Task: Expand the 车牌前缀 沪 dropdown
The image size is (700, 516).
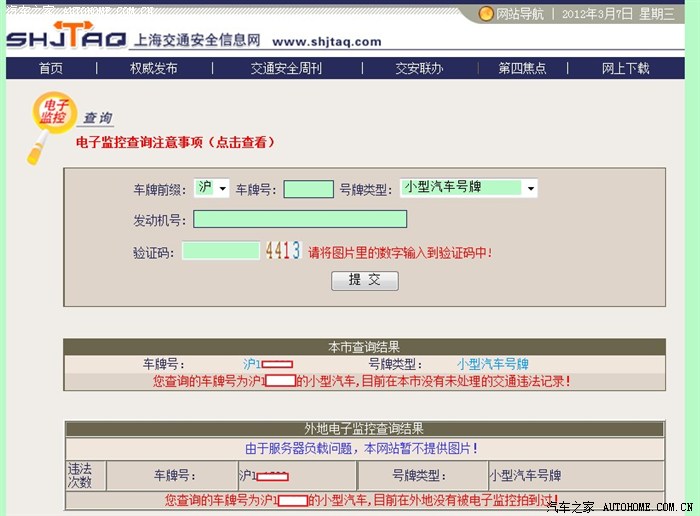Action: [212, 188]
